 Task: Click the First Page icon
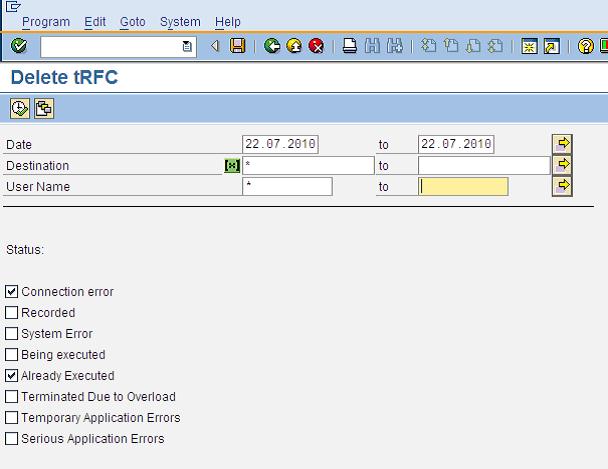click(x=428, y=46)
